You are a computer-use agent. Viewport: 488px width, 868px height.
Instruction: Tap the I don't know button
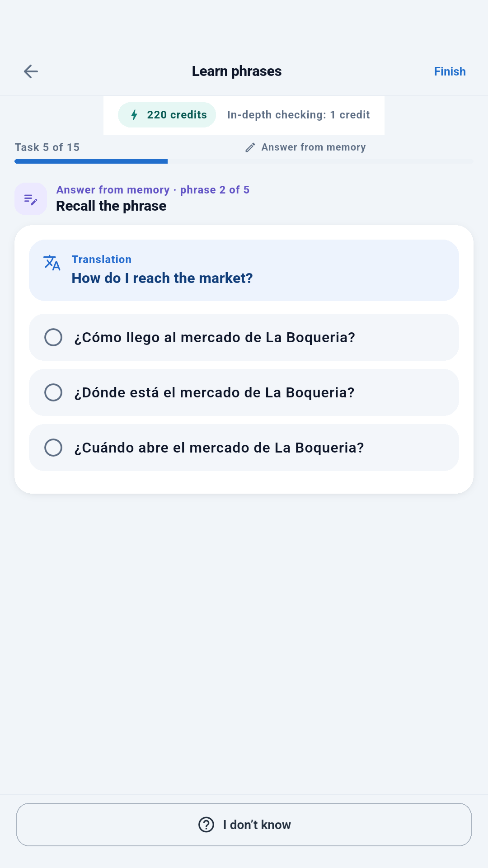244,825
